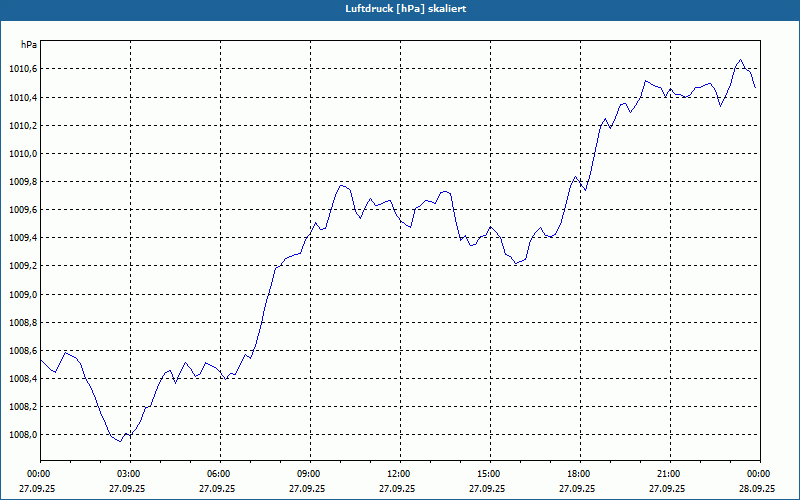800x500 pixels.
Task: Select the y-axis value 1010,4
Action: point(23,97)
